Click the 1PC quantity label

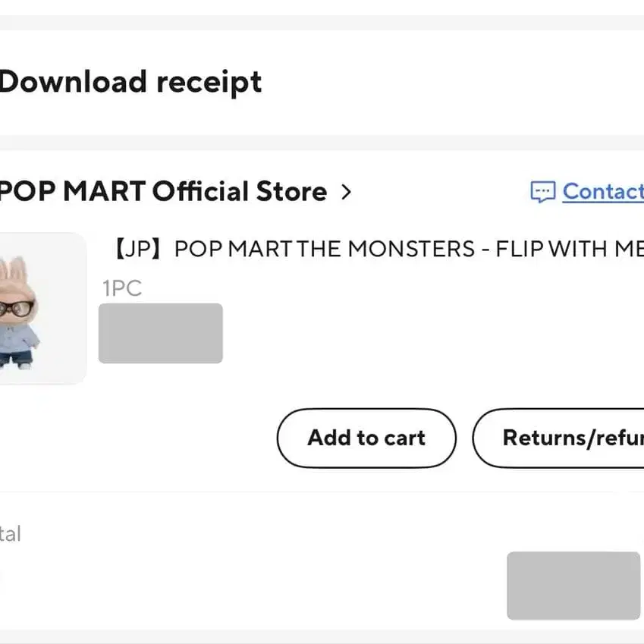point(122,288)
